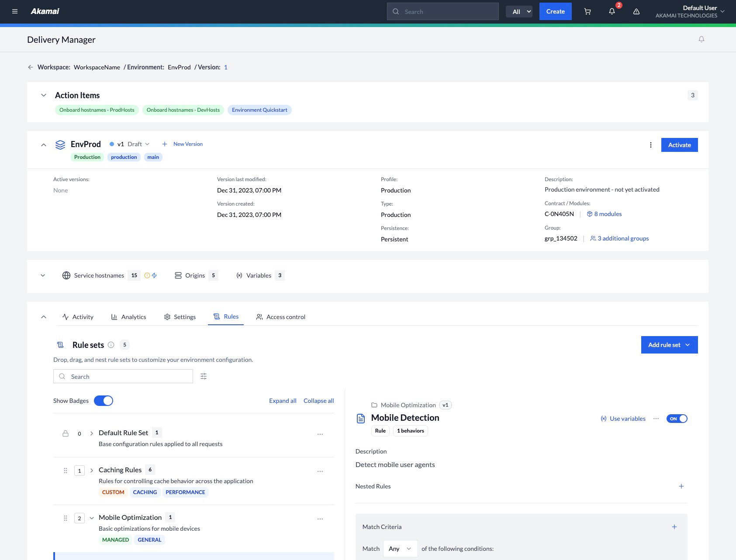Type in the rule sets search field
Viewport: 736px width, 560px height.
click(x=123, y=376)
